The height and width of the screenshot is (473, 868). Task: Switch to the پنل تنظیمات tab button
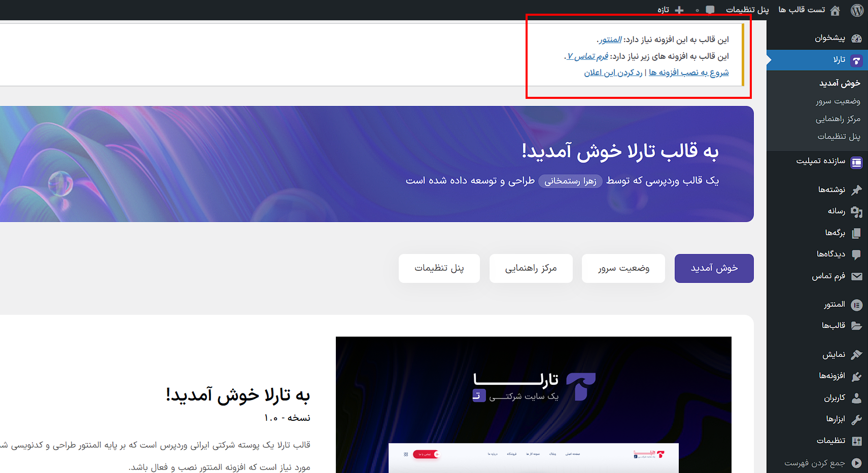point(439,268)
